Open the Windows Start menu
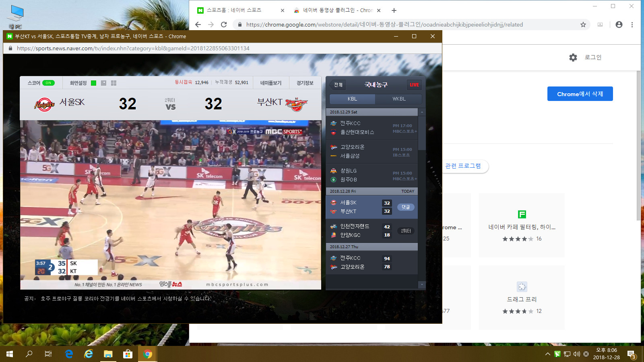The height and width of the screenshot is (362, 644). pos(10,354)
